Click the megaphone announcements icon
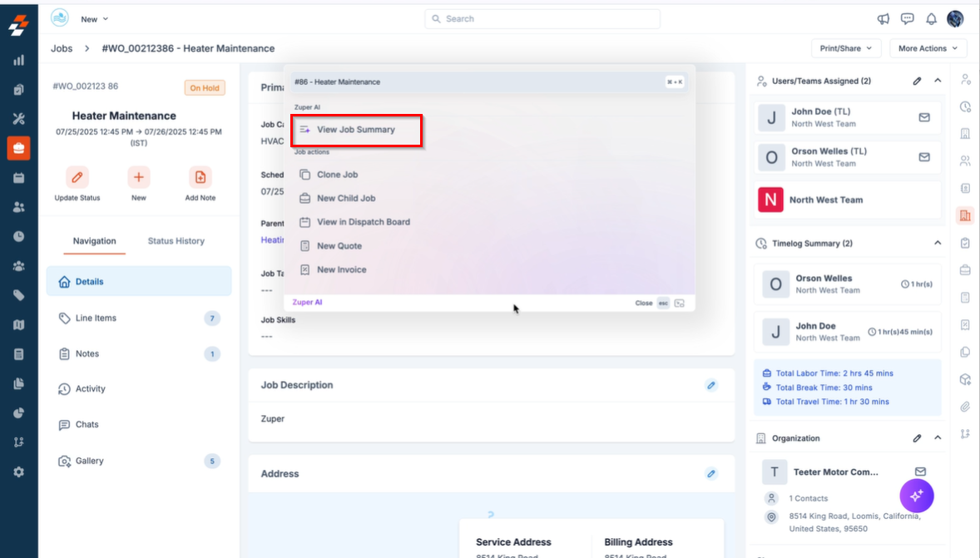This screenshot has width=980, height=558. tap(883, 19)
